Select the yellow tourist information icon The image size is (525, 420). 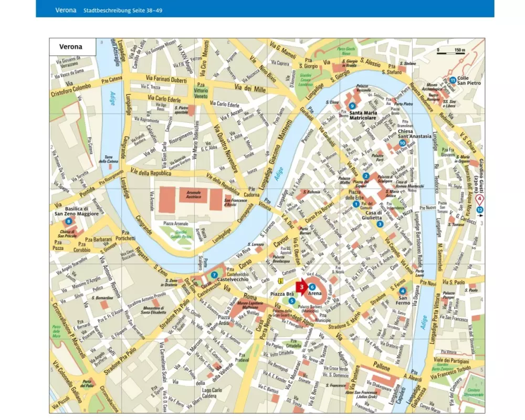[x=281, y=281]
